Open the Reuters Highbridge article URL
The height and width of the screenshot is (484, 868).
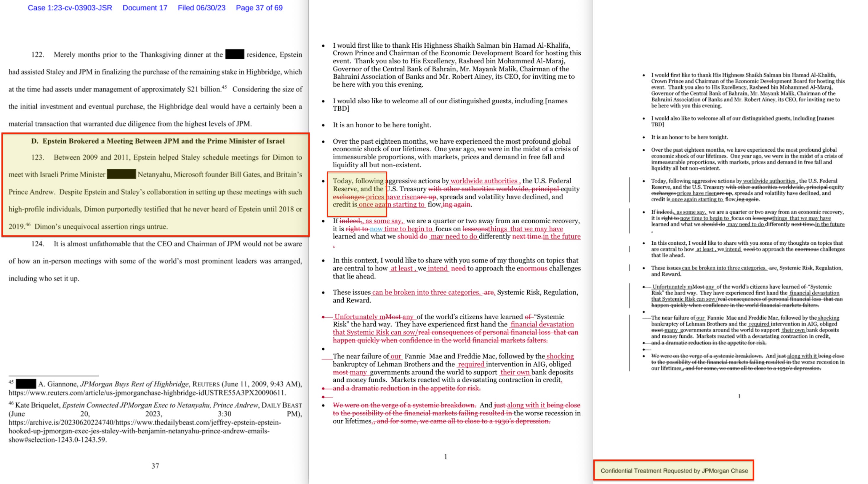point(147,393)
